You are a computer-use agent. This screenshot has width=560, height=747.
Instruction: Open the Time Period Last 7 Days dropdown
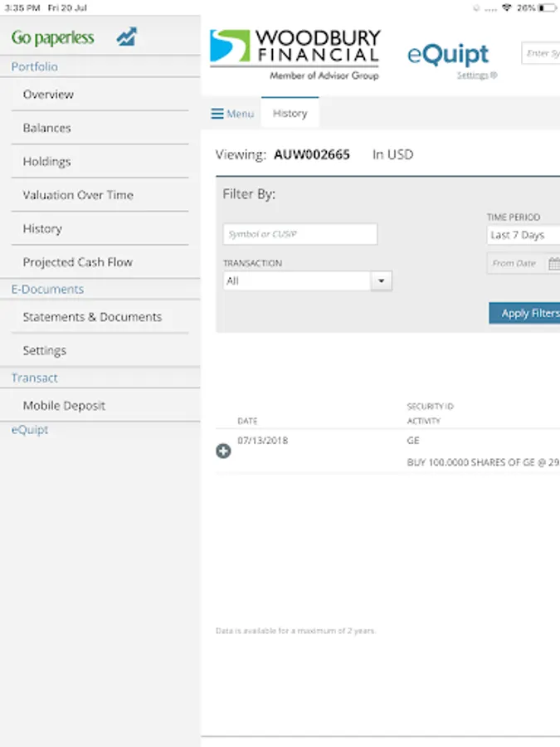[x=523, y=235]
